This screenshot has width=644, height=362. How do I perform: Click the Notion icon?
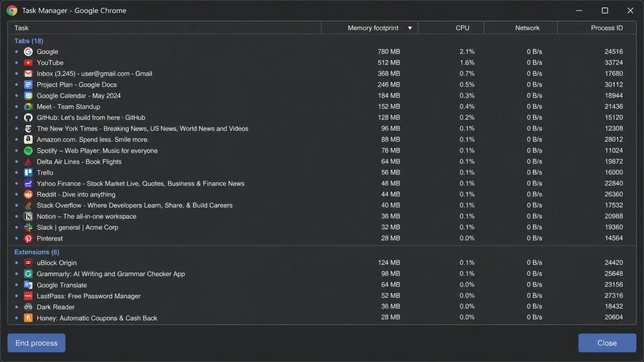click(28, 217)
